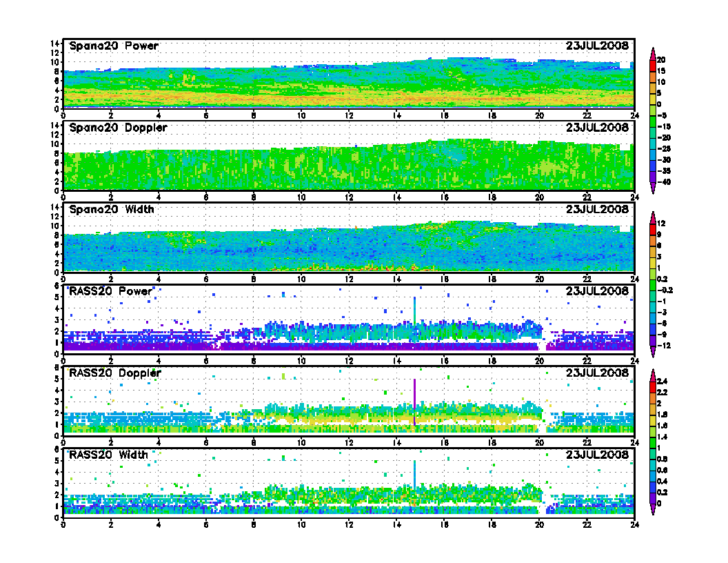Click the "Spano20 Width" panel title
Image resolution: width=728 pixels, height=563 pixels.
pyautogui.click(x=112, y=210)
